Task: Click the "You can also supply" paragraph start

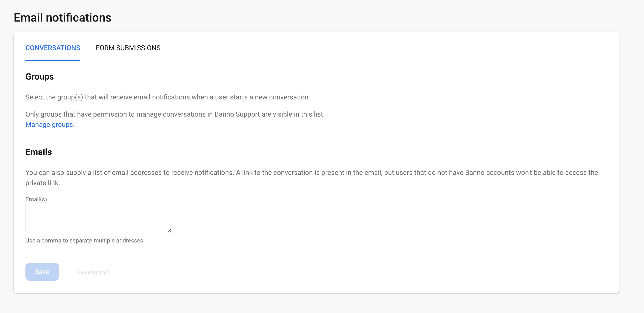Action: coord(56,173)
